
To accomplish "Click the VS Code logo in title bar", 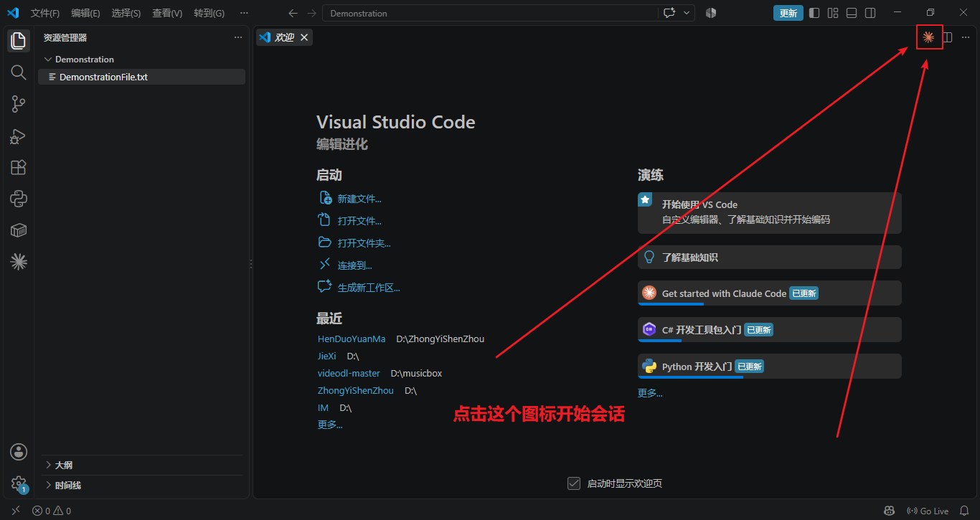I will pyautogui.click(x=12, y=13).
